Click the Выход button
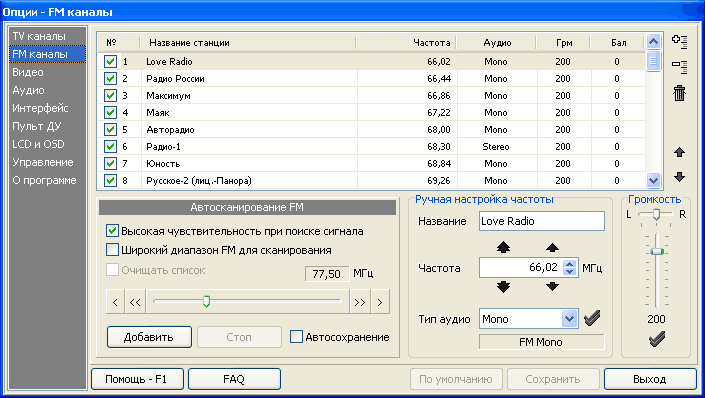 650,379
